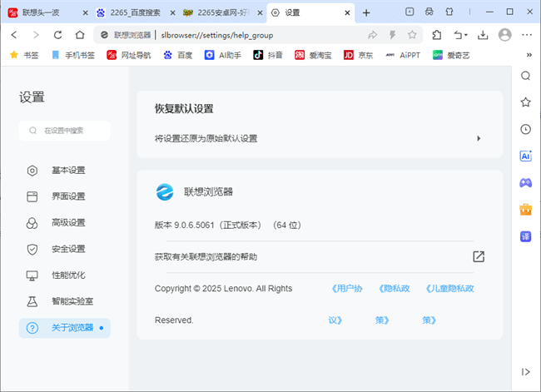
Task: Open the AI assistant in right sidebar
Action: tap(525, 156)
